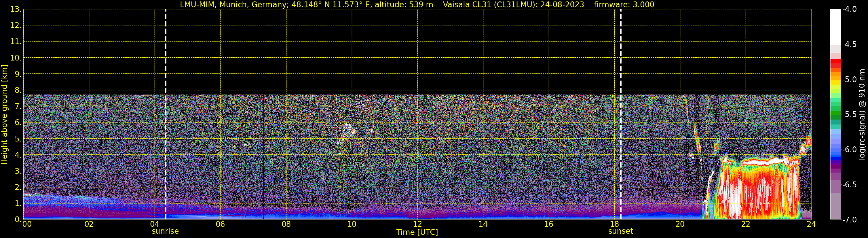Click the height tick label '7.'

(x=18, y=106)
